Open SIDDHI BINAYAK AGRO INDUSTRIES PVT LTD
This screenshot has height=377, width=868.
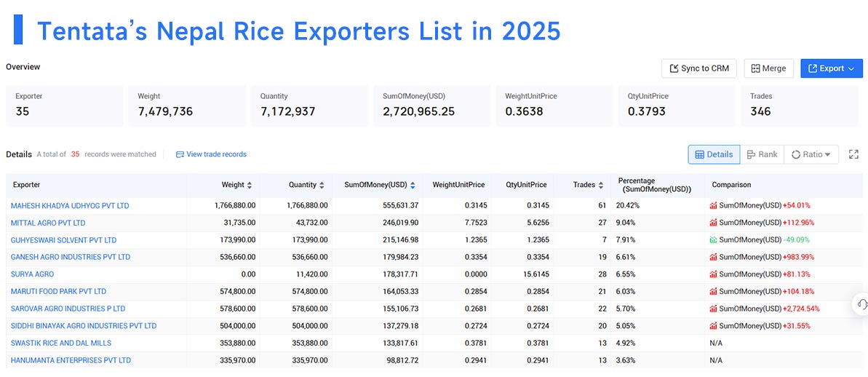pos(84,326)
